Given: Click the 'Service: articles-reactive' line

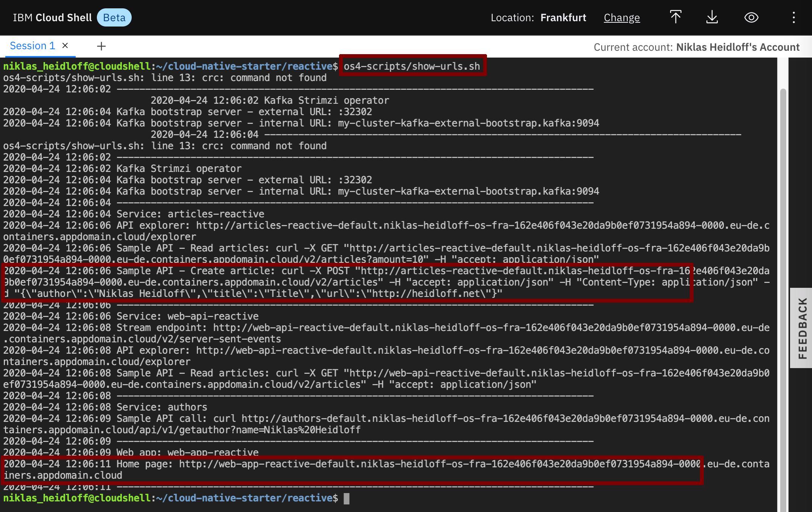Looking at the screenshot, I should pyautogui.click(x=134, y=214).
